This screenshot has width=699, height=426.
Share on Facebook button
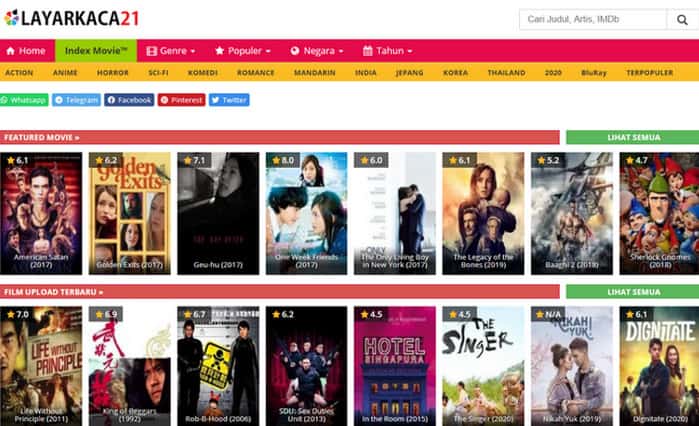[129, 100]
